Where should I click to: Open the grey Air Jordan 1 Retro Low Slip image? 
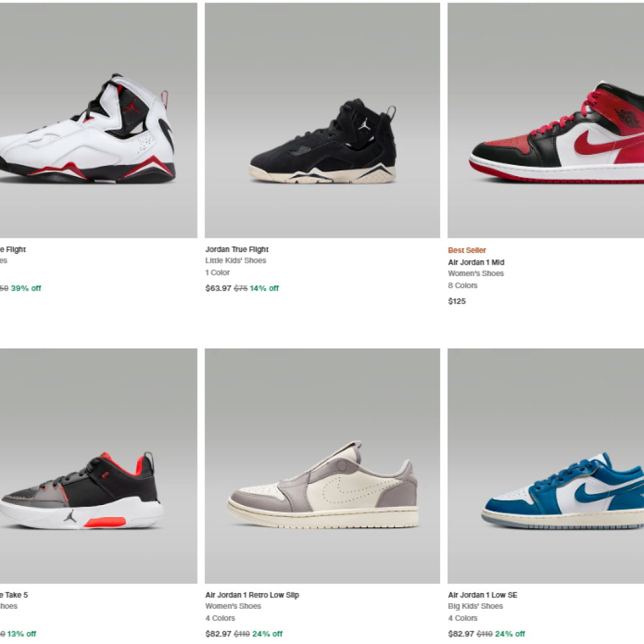pos(323,466)
